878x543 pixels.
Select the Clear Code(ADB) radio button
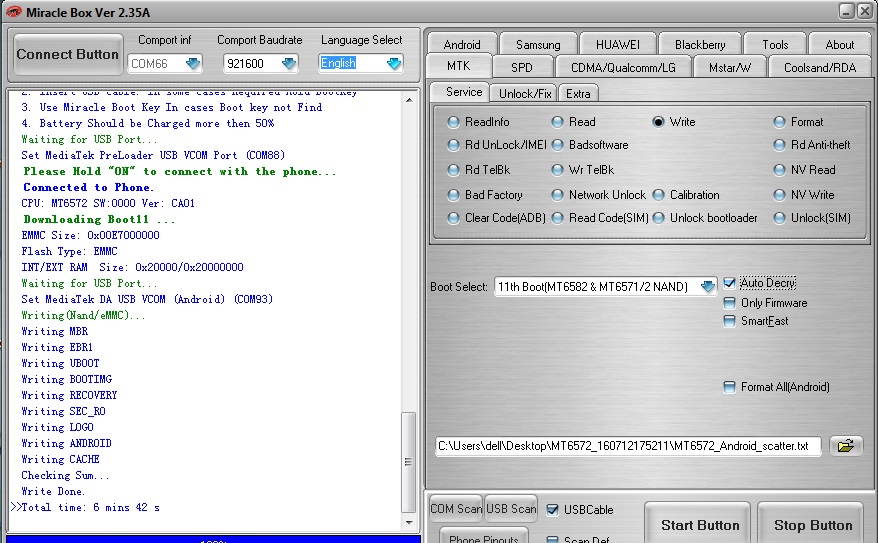click(453, 218)
